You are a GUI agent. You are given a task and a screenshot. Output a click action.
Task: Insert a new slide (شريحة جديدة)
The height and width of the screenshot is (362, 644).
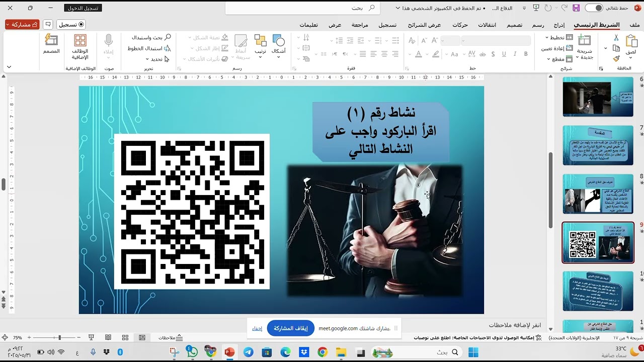(x=584, y=47)
